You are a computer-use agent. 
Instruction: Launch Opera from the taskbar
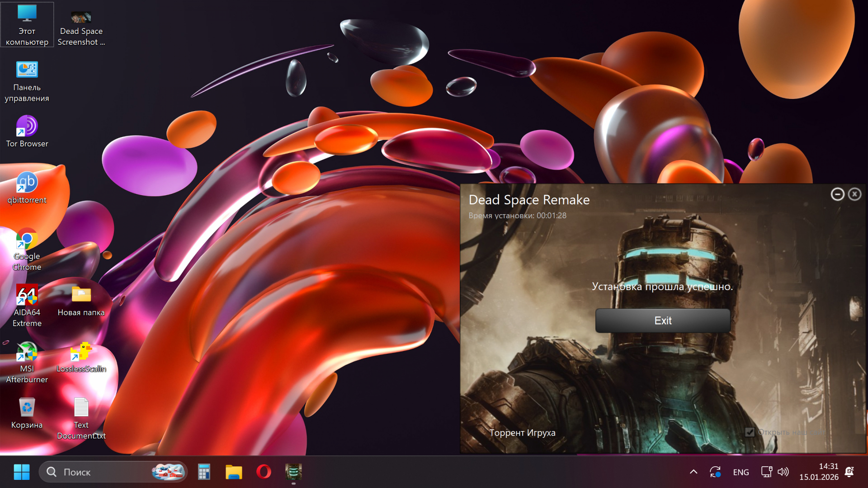click(x=264, y=472)
